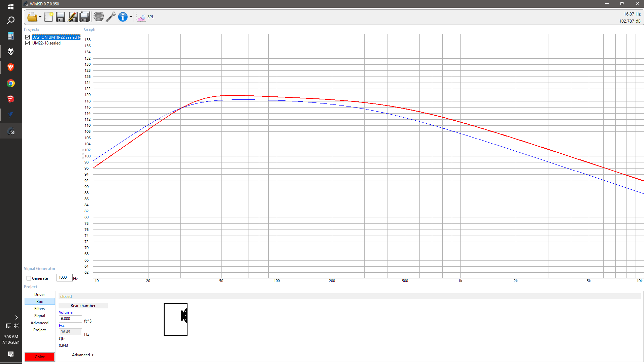Viewport: 644px width, 364px height.
Task: Open Windows search from taskbar
Action: tap(11, 20)
